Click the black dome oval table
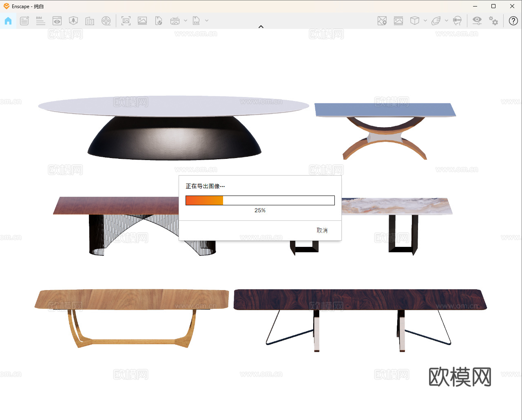Image resolution: width=522 pixels, height=420 pixels. point(174,128)
